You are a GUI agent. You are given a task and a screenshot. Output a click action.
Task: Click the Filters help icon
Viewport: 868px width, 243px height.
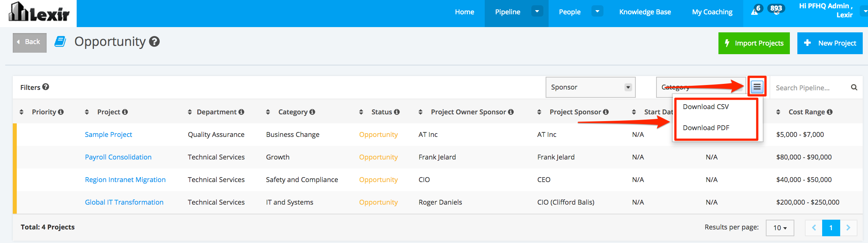[45, 87]
